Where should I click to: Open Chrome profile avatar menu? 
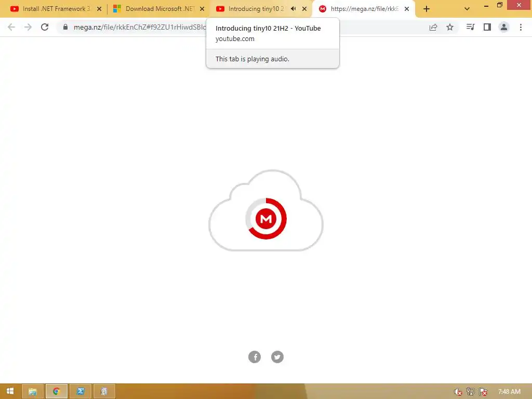click(x=504, y=27)
